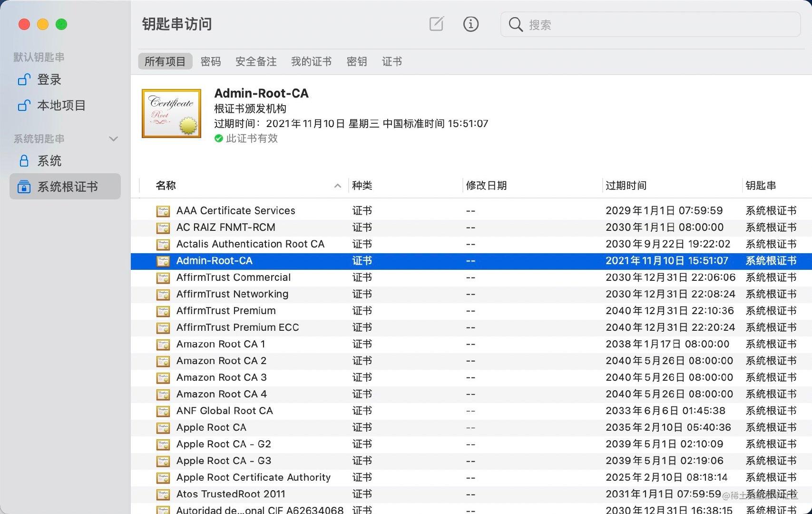Click certificate icon of Apple Root CA - G2
The height and width of the screenshot is (514, 812).
[163, 444]
